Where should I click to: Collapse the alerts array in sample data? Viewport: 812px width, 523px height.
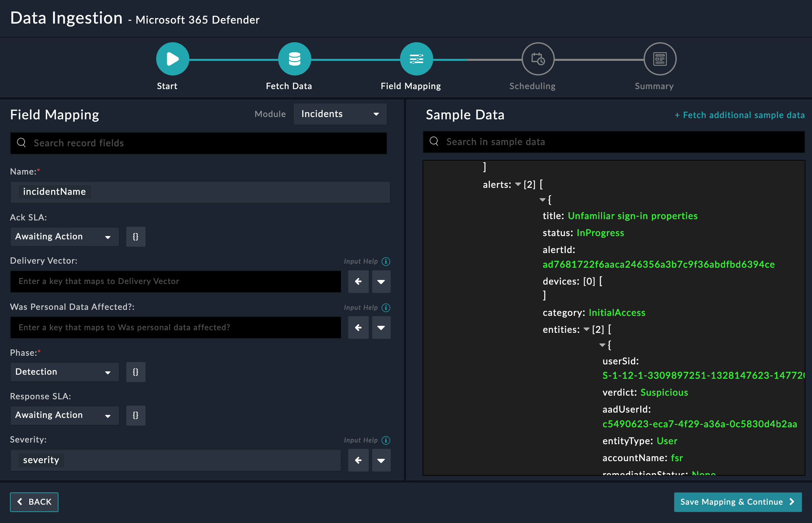tap(518, 185)
